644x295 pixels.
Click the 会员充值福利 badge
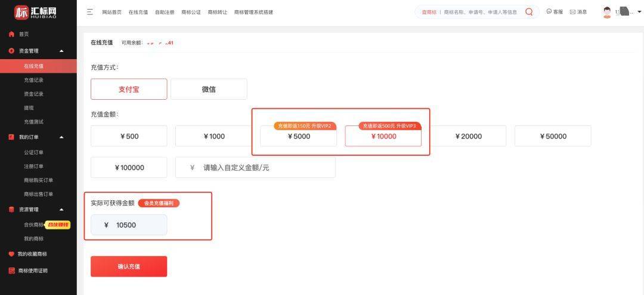[159, 203]
